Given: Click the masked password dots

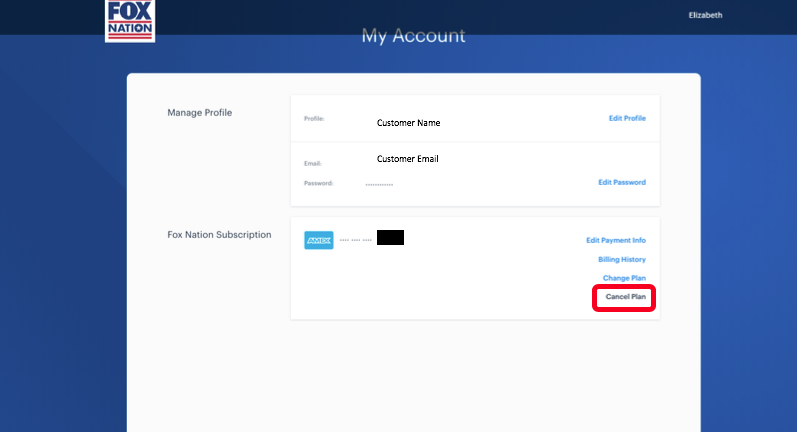Looking at the screenshot, I should tap(379, 184).
